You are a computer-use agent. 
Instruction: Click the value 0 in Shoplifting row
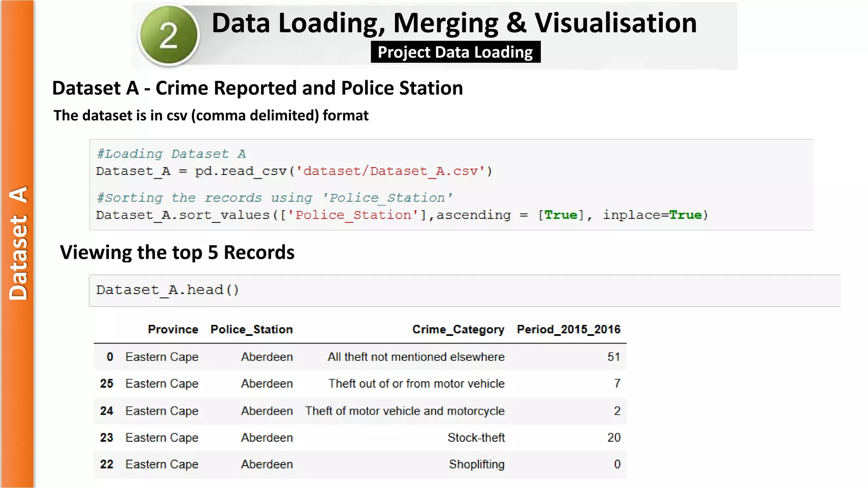pyautogui.click(x=617, y=464)
